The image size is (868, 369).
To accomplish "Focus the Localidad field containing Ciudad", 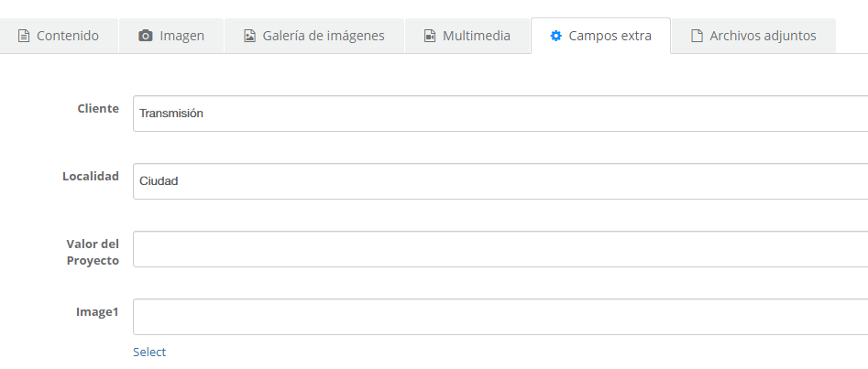I will 500,181.
